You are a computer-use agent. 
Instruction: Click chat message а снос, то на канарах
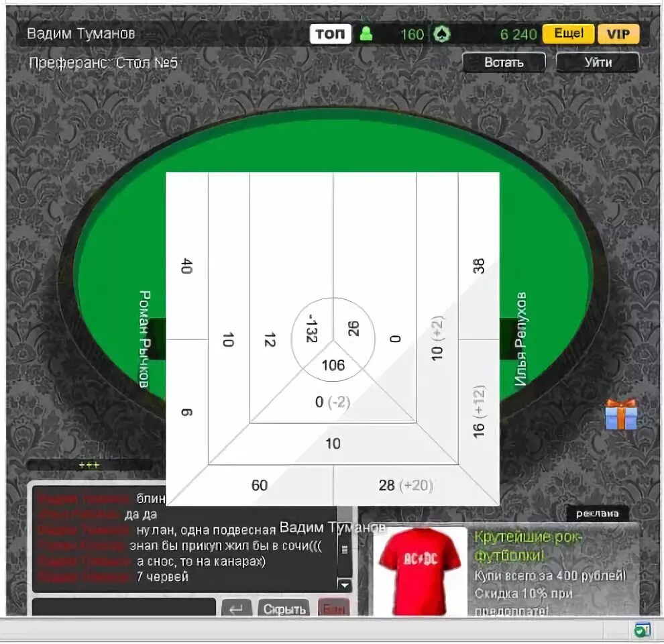click(x=201, y=561)
